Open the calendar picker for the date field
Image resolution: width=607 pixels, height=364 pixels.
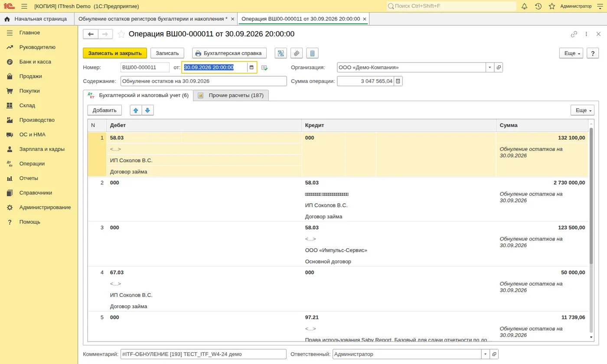pos(251,67)
